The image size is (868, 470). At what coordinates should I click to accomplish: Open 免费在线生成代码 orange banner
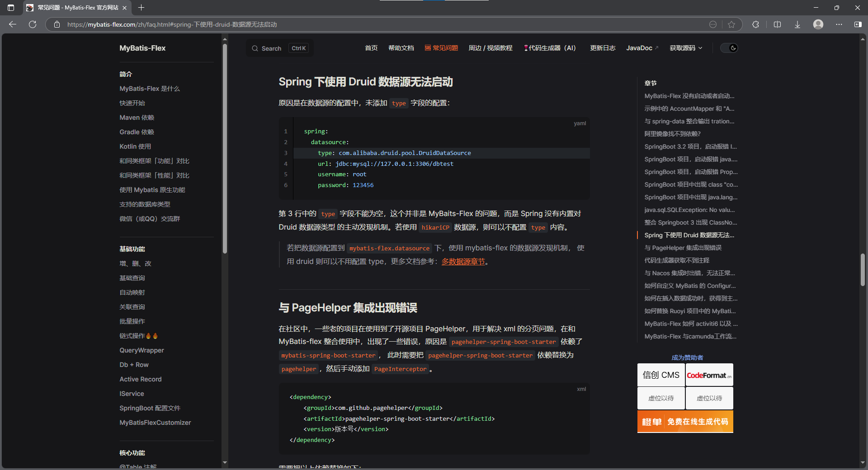click(x=685, y=422)
